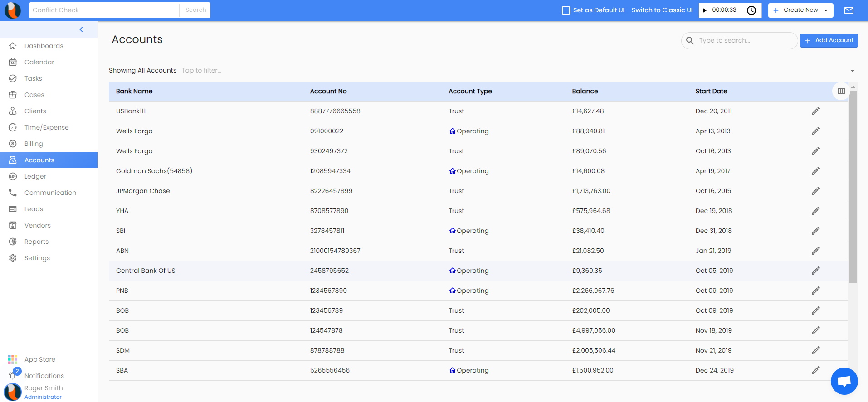Edit the JPMorgan Chase account

(815, 191)
